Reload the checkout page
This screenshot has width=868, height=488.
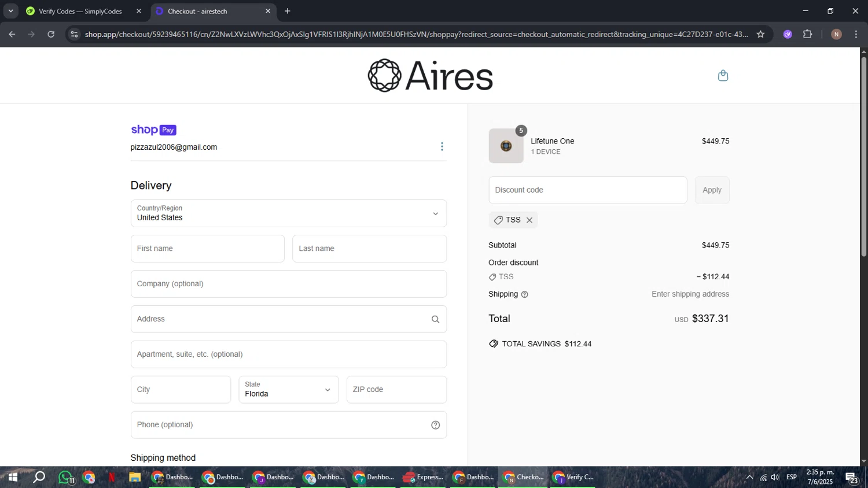click(51, 34)
